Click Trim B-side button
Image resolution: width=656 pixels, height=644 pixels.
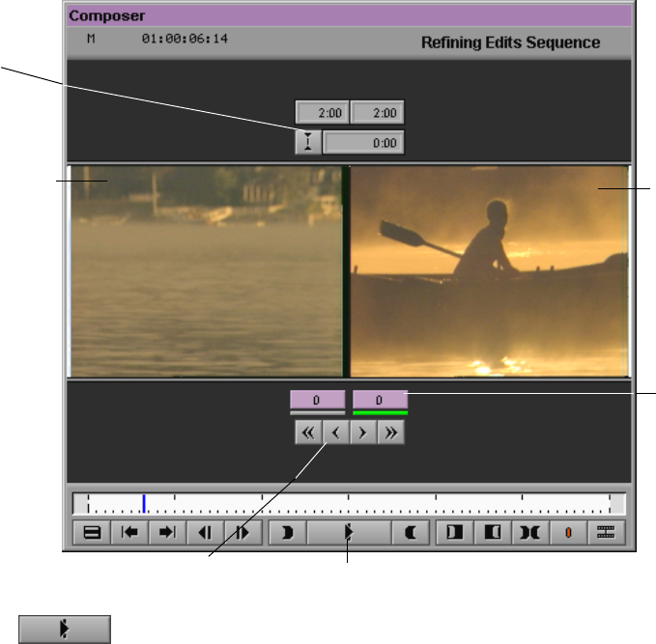pos(493,532)
